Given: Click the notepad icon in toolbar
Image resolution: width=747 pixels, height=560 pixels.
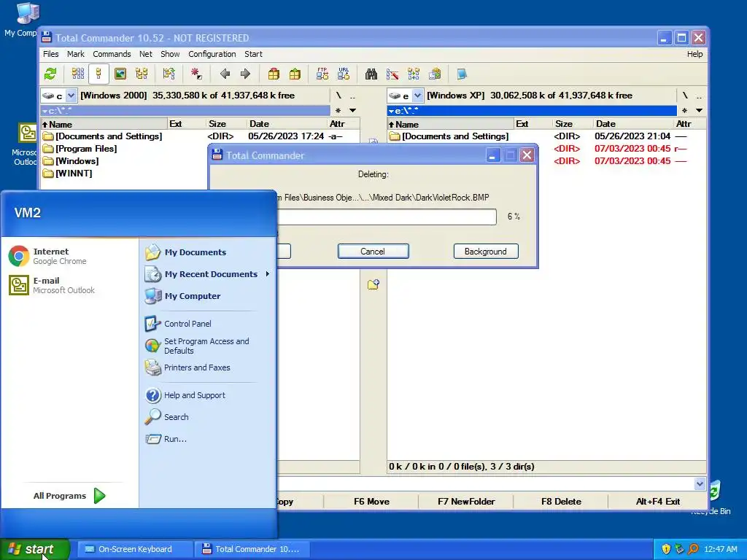Looking at the screenshot, I should 462,74.
